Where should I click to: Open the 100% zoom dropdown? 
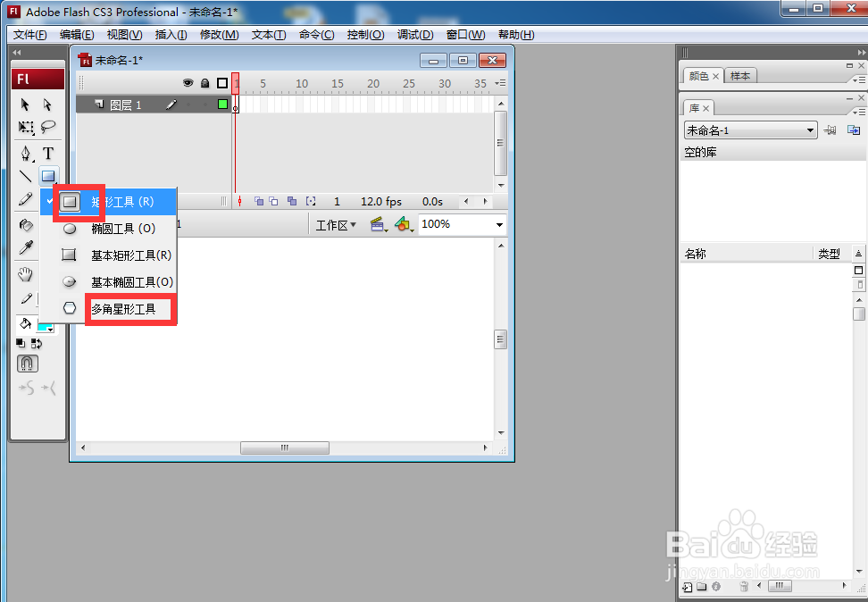pos(499,224)
